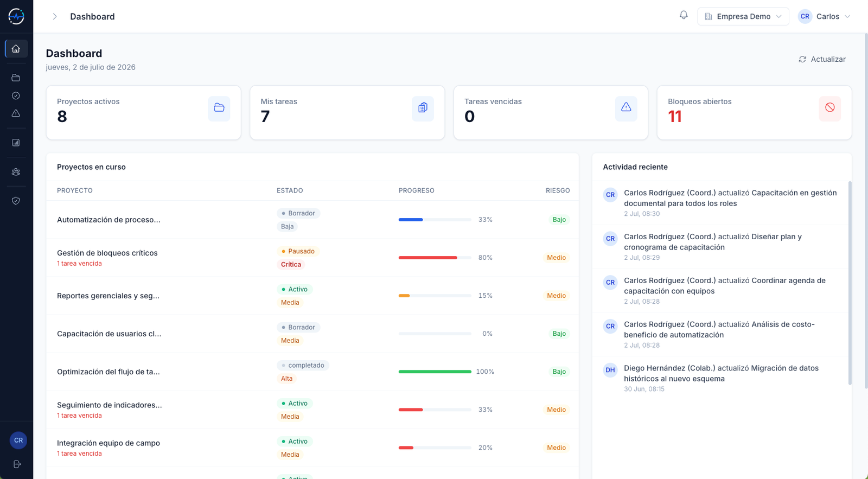The height and width of the screenshot is (479, 868).
Task: Click the folder icon in Proyectos activos card
Action: pyautogui.click(x=219, y=107)
